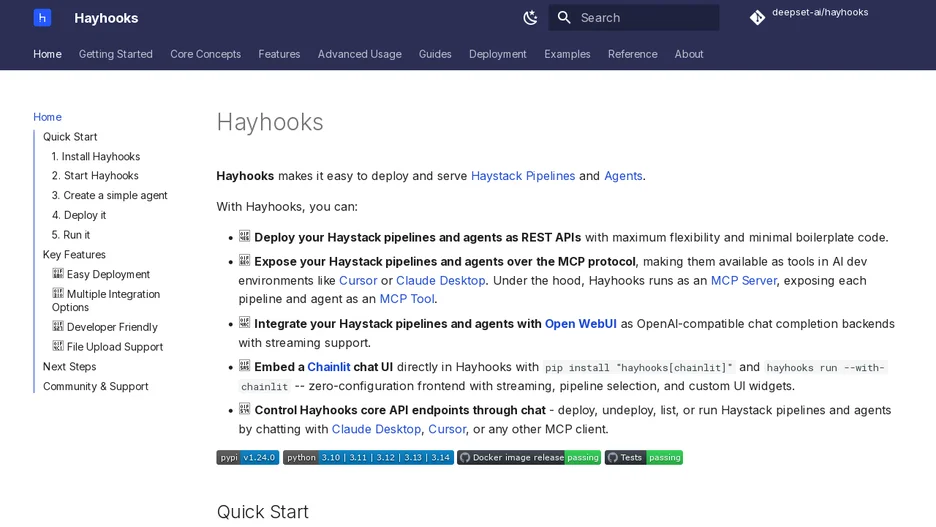Viewport: 936px width, 527px height.
Task: Follow Claude Desktop link in the MCP bullet
Action: (x=441, y=281)
